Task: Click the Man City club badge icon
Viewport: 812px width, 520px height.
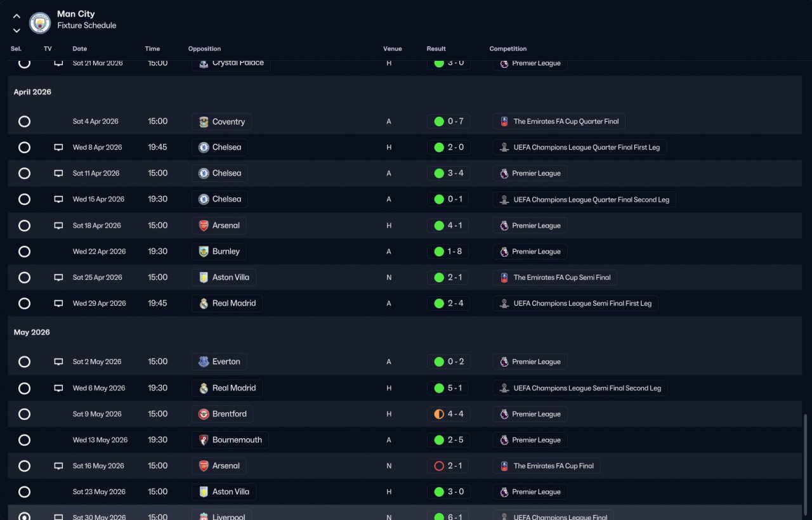Action: 40,23
